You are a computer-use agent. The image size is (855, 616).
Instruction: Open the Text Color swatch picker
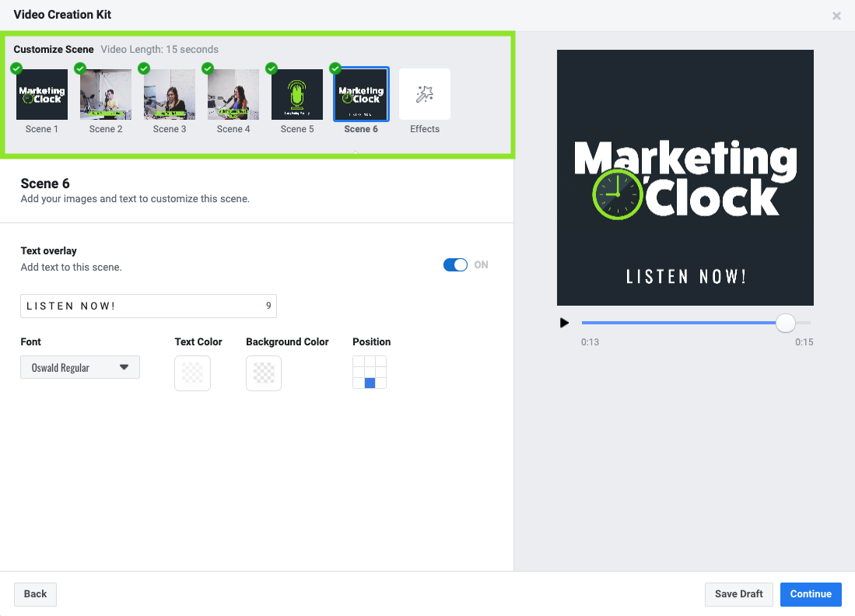coord(192,373)
